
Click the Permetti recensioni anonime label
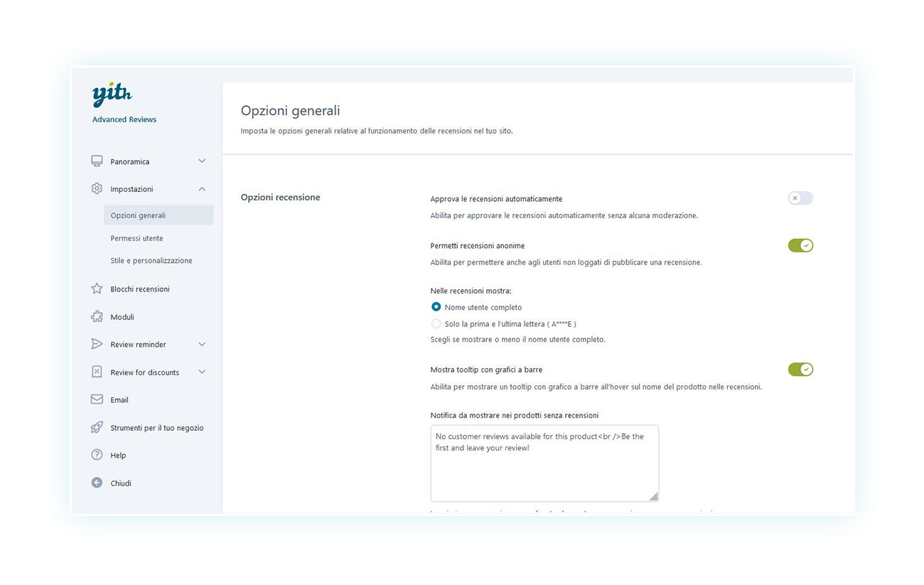[478, 246]
